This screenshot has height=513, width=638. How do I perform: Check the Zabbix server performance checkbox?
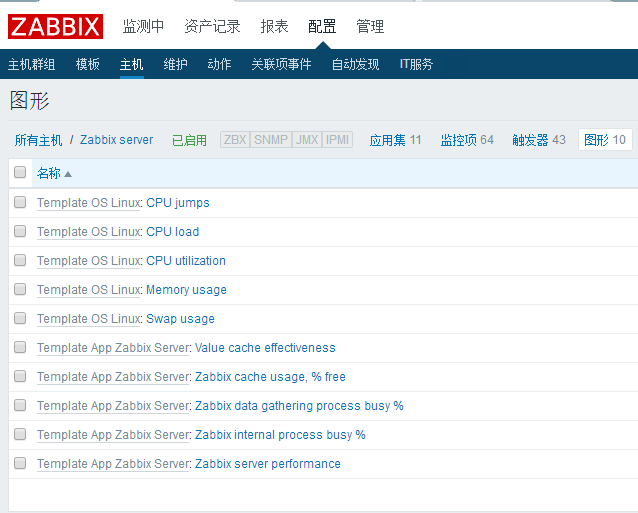click(x=20, y=463)
